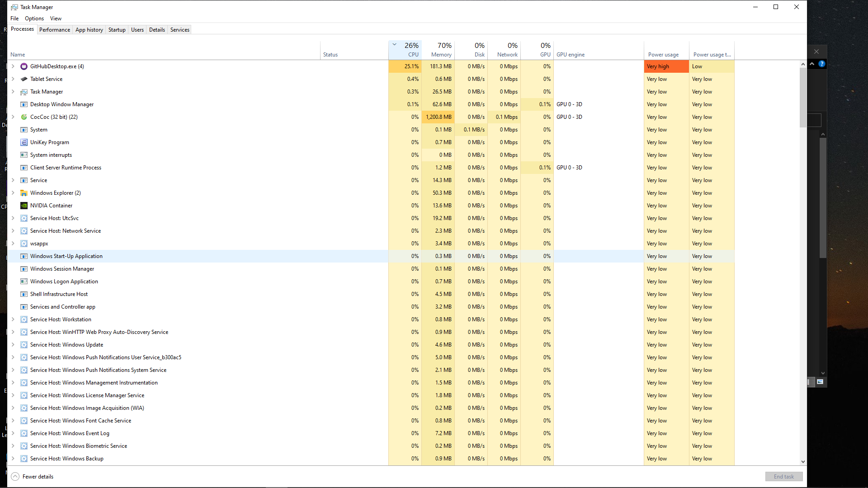Screen dimensions: 868x488
Task: Click the Windows Start-Up Application icon
Action: point(24,256)
